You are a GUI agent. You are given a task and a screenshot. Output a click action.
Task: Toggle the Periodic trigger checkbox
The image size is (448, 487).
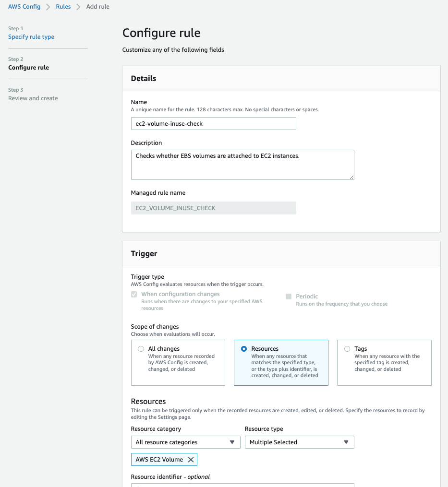pos(289,297)
